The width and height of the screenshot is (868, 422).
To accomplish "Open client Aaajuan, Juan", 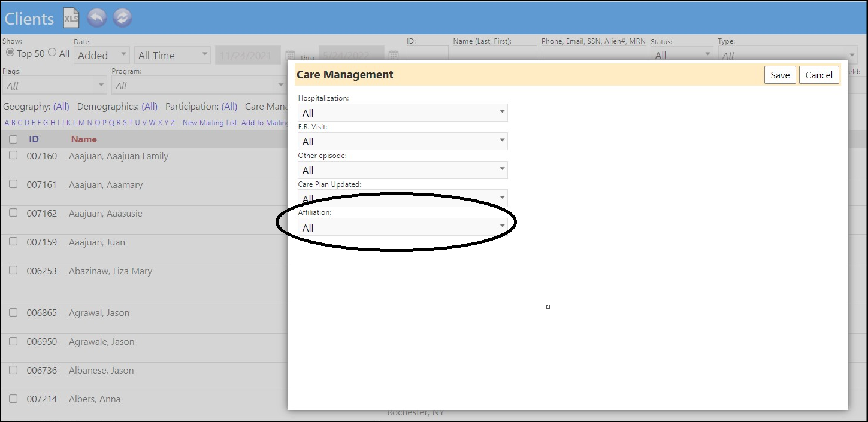I will click(97, 242).
